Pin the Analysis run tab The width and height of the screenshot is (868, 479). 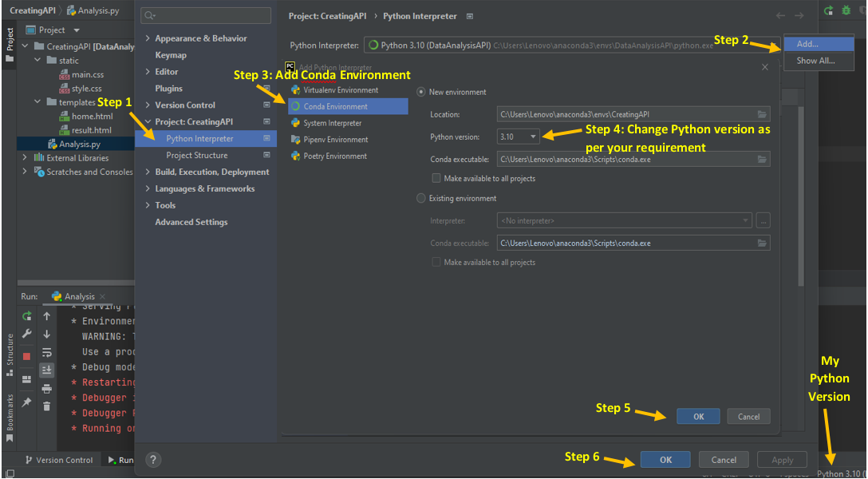(x=26, y=402)
